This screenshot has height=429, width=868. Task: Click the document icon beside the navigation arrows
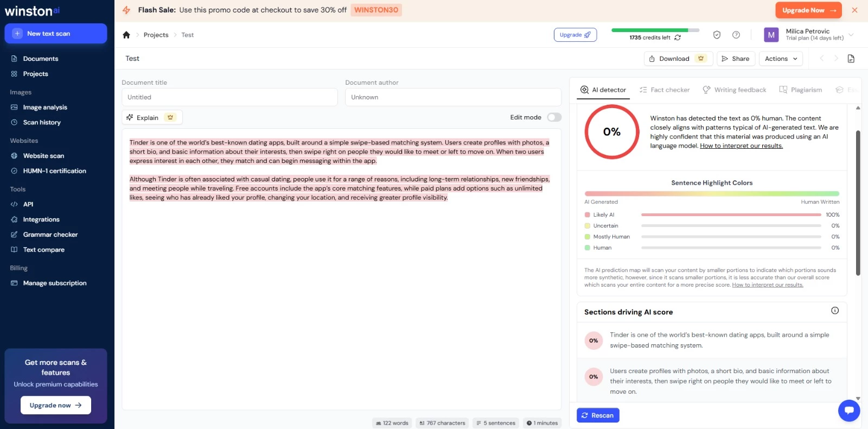pos(851,59)
